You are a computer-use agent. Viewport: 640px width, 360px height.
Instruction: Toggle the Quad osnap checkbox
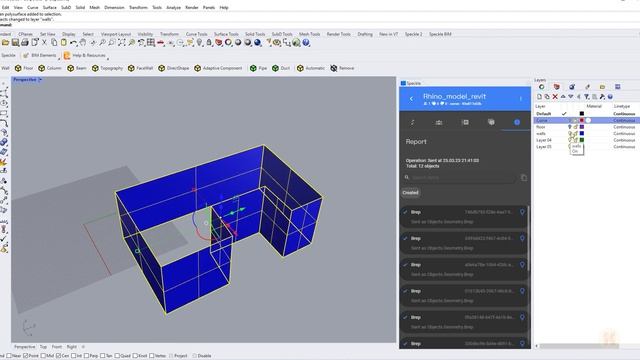(x=118, y=356)
